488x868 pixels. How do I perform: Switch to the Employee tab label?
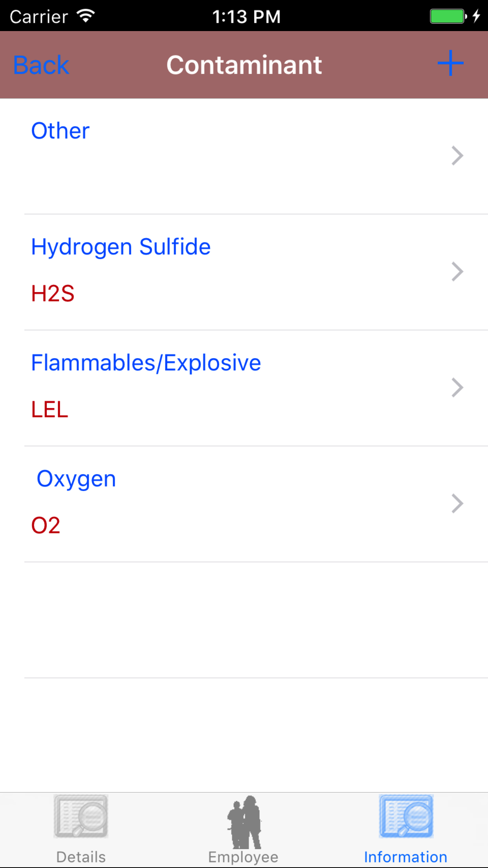(243, 857)
